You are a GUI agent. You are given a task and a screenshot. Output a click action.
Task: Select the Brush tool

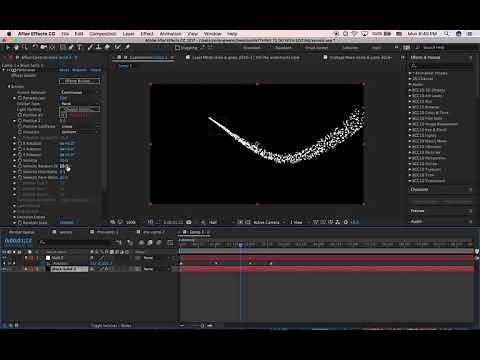(x=90, y=47)
